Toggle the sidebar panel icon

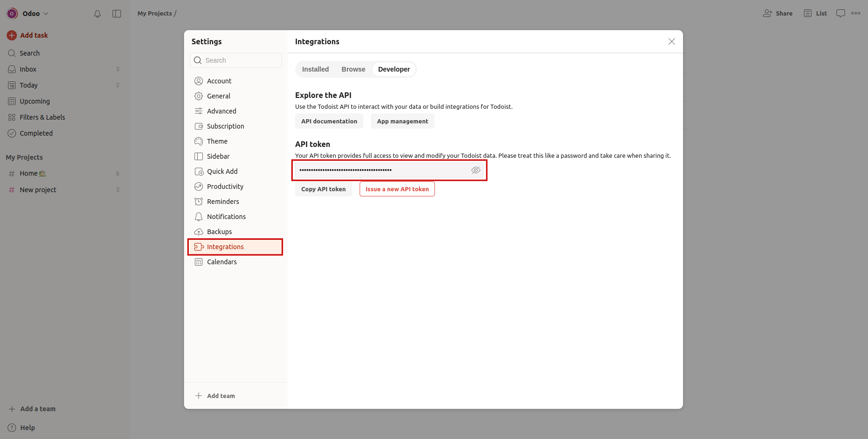click(x=117, y=14)
